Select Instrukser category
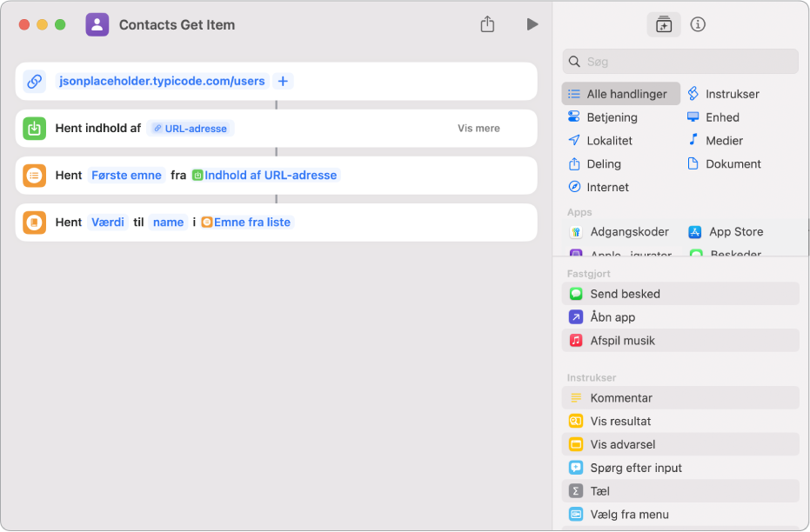The height and width of the screenshot is (532, 810). [723, 94]
